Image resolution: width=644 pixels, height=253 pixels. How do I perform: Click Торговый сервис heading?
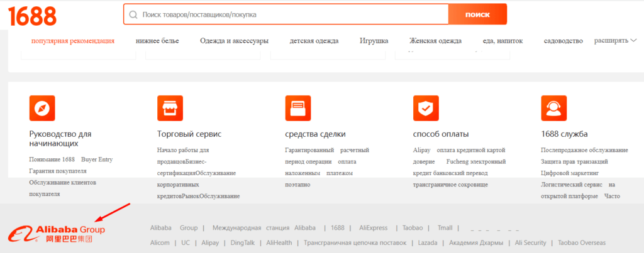click(x=189, y=134)
